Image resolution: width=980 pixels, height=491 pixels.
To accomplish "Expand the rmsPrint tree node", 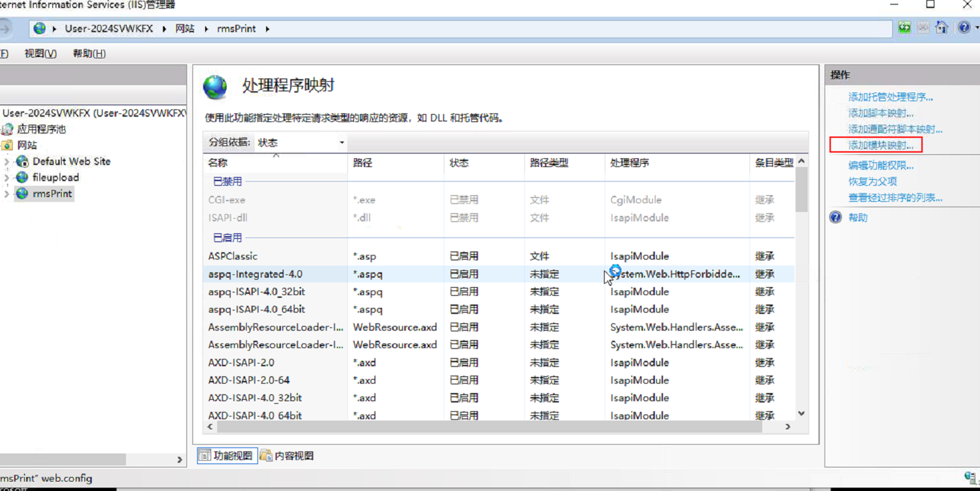I will click(x=7, y=194).
